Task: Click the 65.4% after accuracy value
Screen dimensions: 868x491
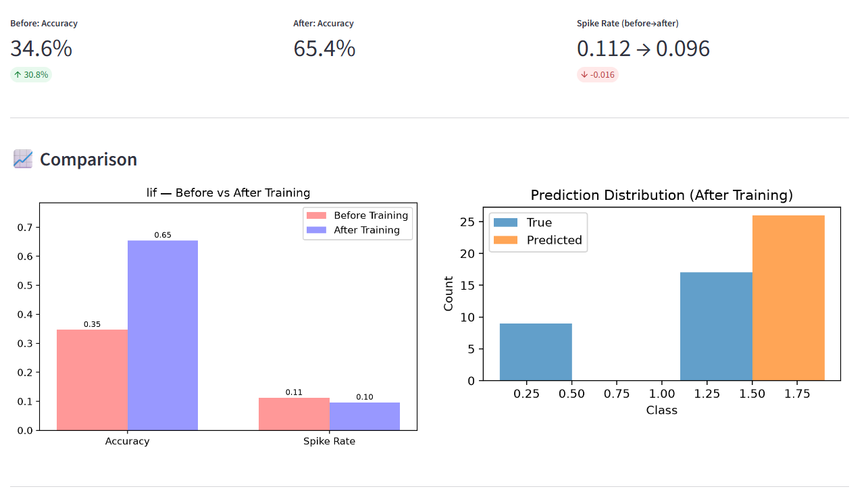Action: coord(324,49)
